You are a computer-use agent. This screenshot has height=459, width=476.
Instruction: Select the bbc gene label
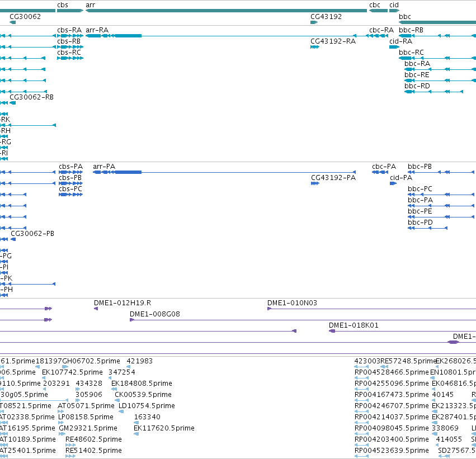pos(404,17)
